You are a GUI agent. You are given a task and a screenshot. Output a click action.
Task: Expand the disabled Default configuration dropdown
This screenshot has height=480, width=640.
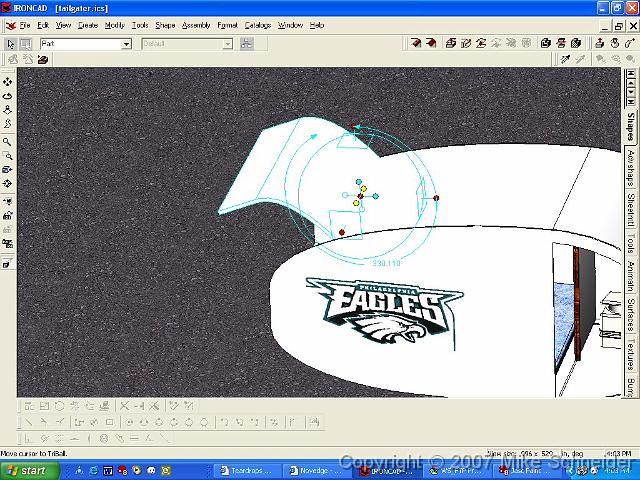(227, 44)
